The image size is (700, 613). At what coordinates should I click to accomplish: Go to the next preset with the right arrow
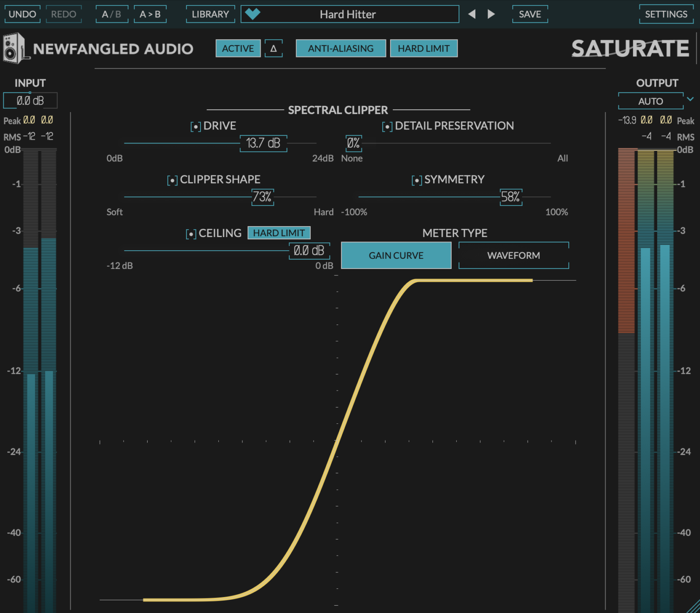click(491, 14)
